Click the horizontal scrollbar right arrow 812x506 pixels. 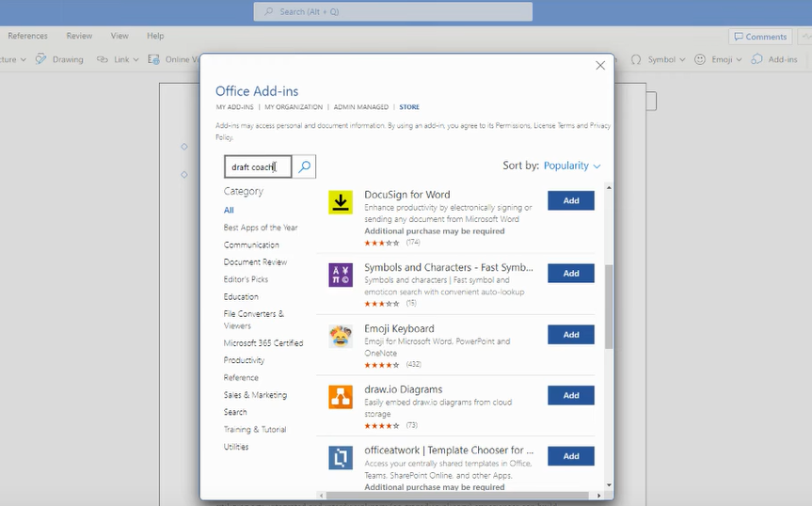pos(598,495)
